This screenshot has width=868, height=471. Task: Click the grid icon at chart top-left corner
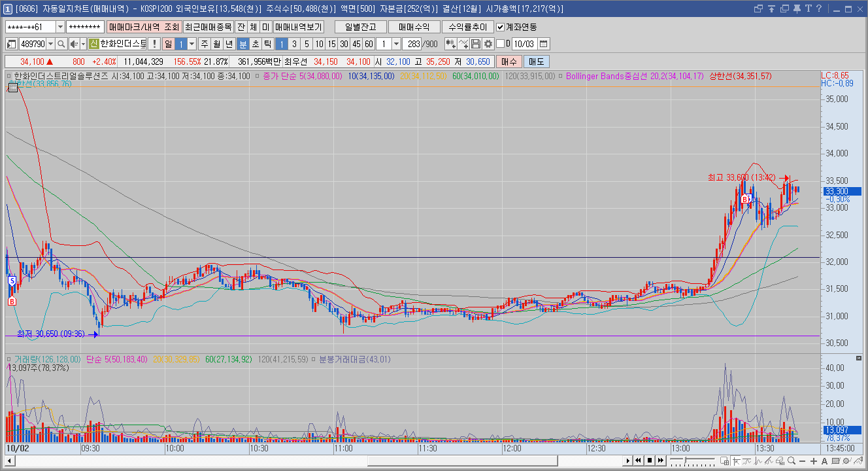coord(12,87)
